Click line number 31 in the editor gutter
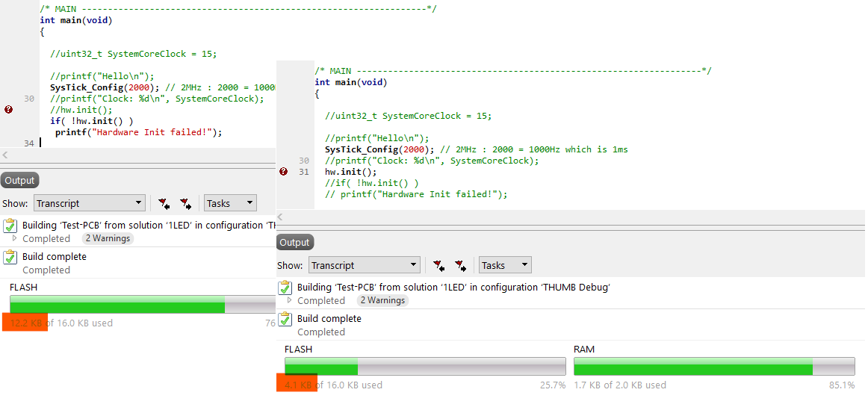 click(304, 172)
